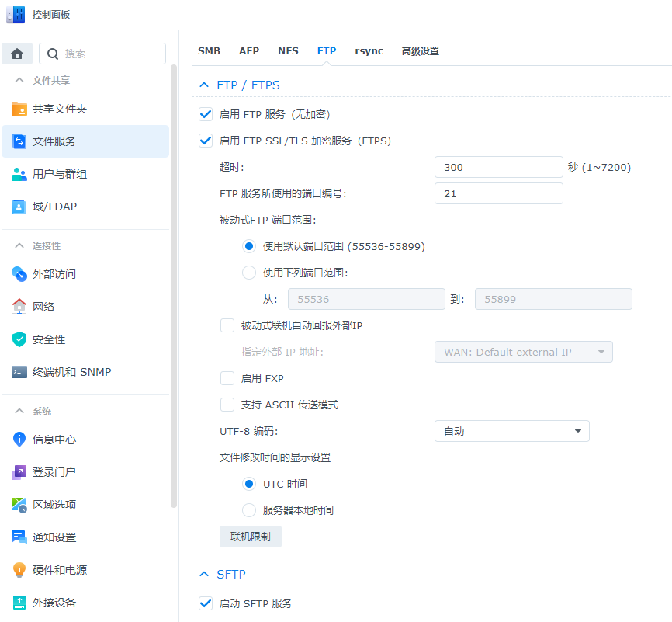The width and height of the screenshot is (672, 622).
Task: Uncheck 启用 FTP SSL/TLS 加密服务 (FTPS)
Action: pos(206,141)
